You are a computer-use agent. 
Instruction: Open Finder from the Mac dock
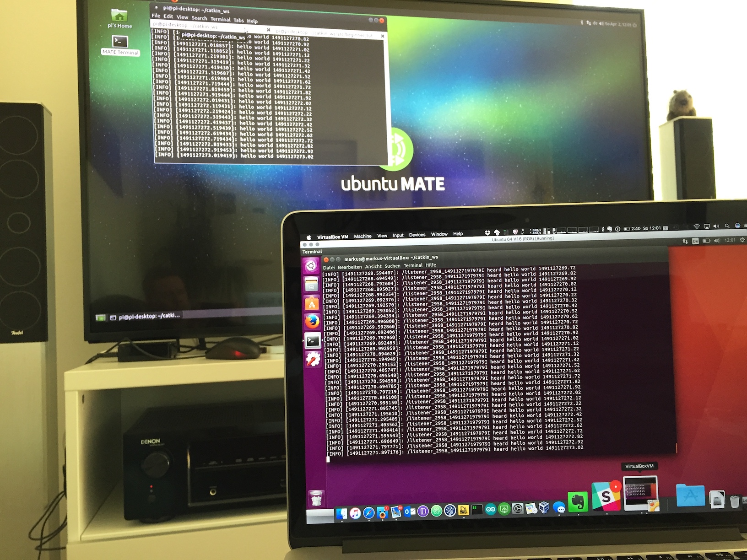[342, 514]
